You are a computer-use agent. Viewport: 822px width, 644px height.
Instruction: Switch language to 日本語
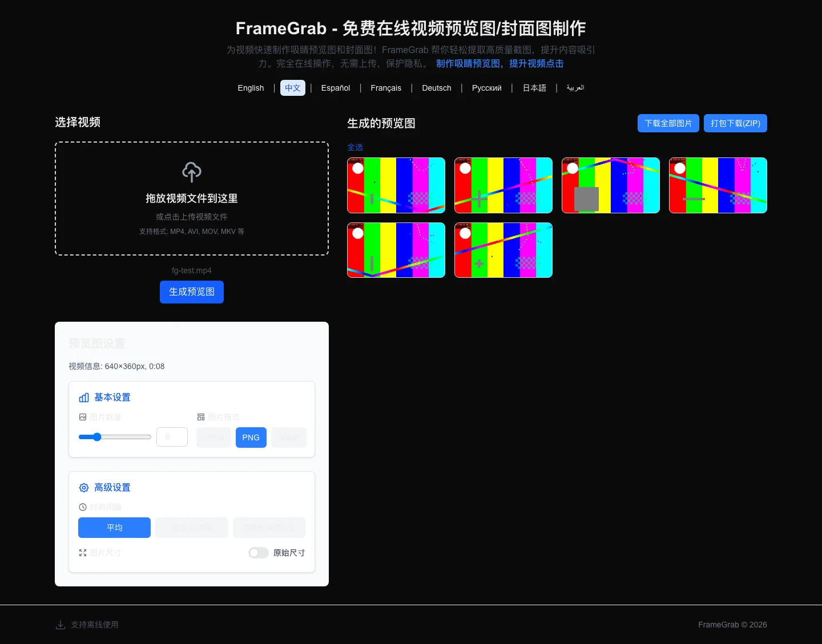coord(534,88)
